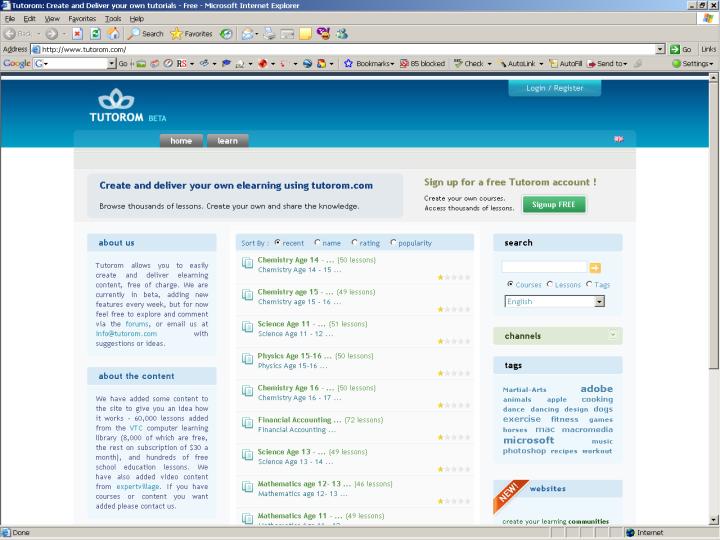Switch to the learn tab
The height and width of the screenshot is (540, 720).
click(x=227, y=141)
